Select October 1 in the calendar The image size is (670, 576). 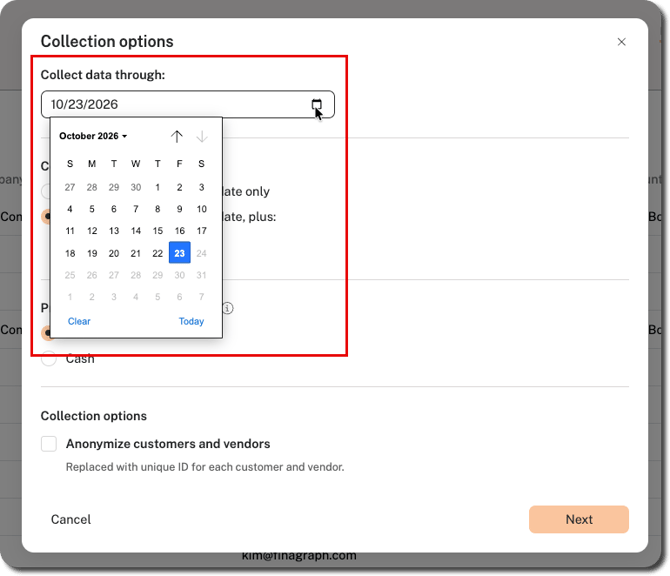pos(158,187)
